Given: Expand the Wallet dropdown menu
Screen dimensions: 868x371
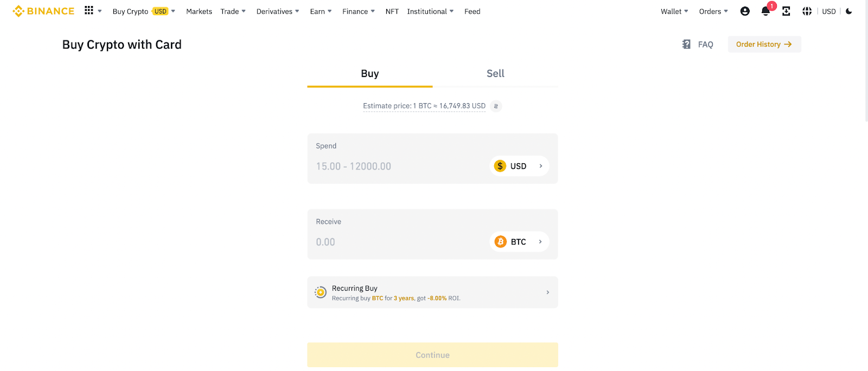Looking at the screenshot, I should coord(674,11).
